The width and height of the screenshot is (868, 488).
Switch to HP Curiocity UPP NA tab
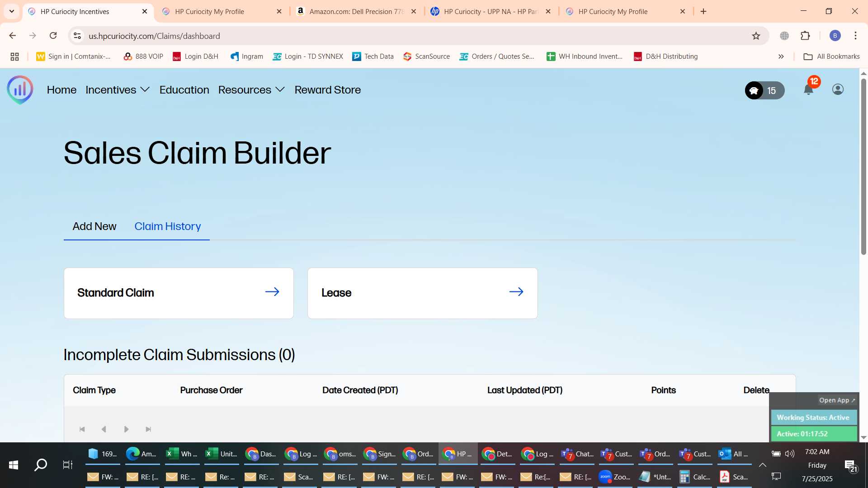click(491, 11)
